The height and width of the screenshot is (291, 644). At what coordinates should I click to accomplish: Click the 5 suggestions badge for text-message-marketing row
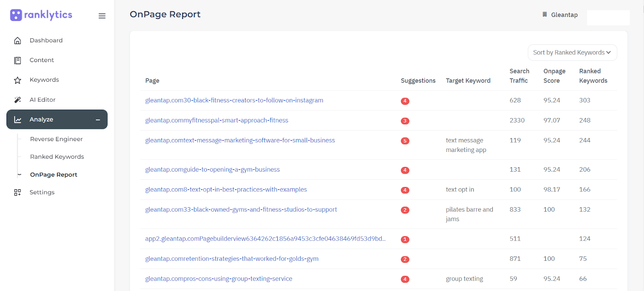(x=405, y=141)
